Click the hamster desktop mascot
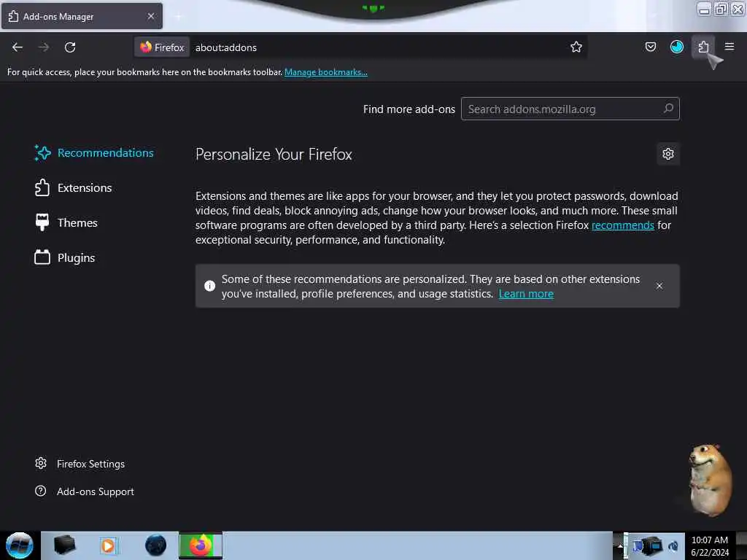The height and width of the screenshot is (560, 747). pos(710,480)
